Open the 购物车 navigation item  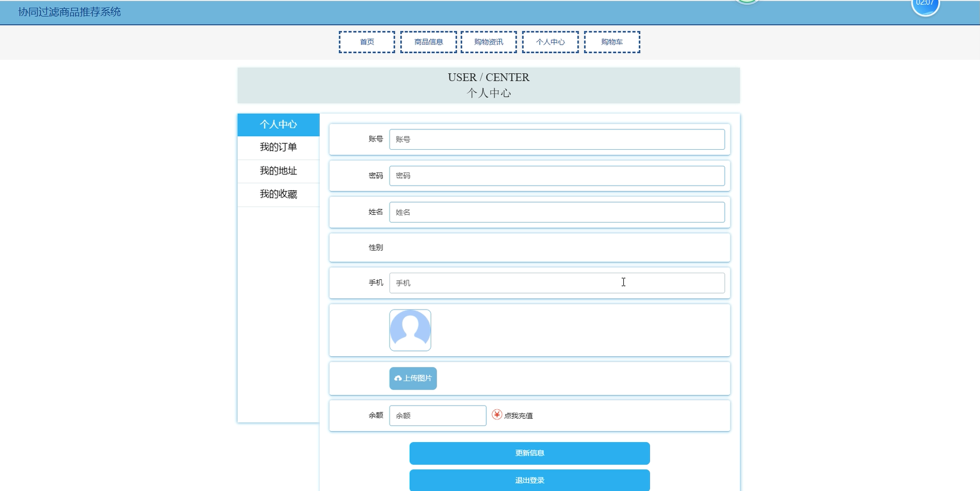click(612, 42)
